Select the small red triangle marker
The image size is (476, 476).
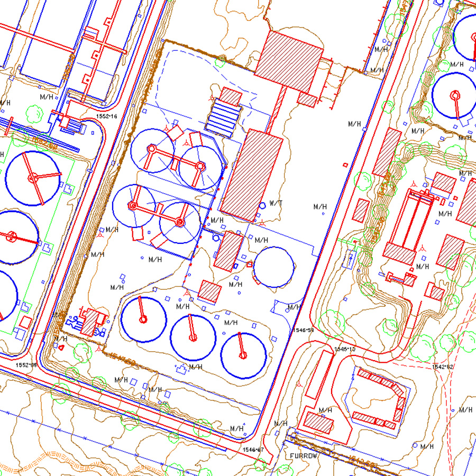tap(62, 347)
